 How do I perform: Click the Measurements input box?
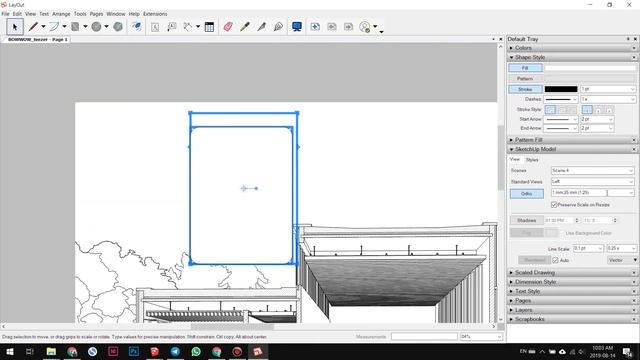(x=424, y=337)
